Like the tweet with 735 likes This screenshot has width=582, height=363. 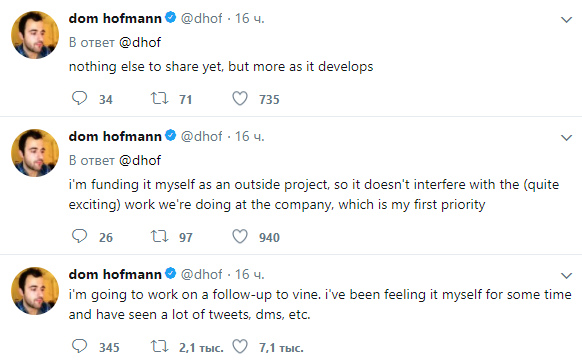[x=240, y=98]
